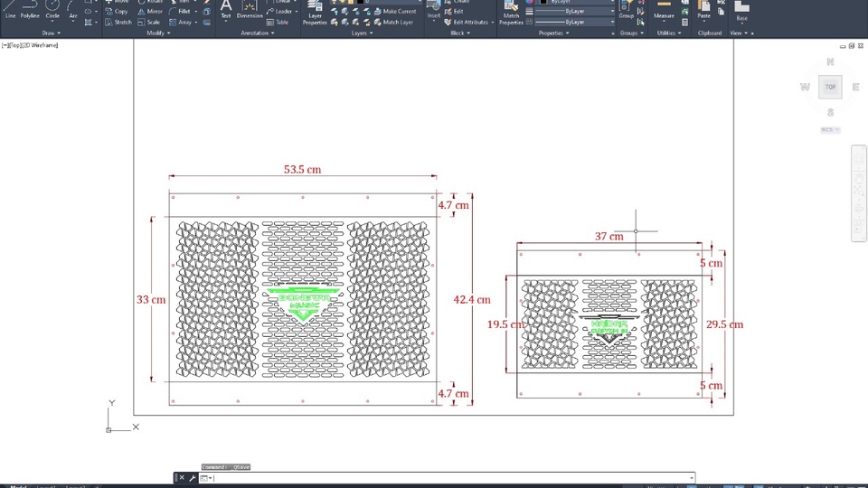This screenshot has width=868, height=488.
Task: Open the navigation bar on right edge
Action: click(x=859, y=193)
